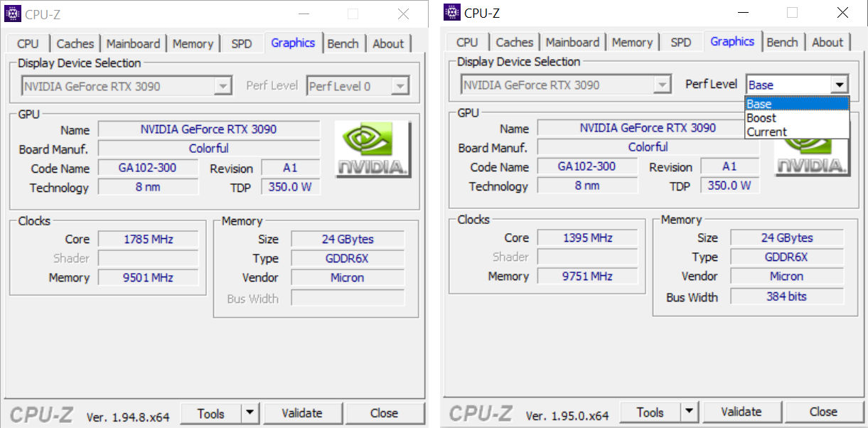This screenshot has width=868, height=428.
Task: Click memory Vendor Micron in right window
Action: pyautogui.click(x=786, y=276)
